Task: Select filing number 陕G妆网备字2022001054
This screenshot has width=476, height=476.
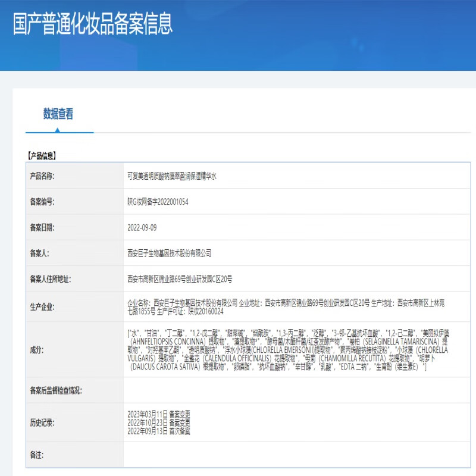Action: coord(158,202)
